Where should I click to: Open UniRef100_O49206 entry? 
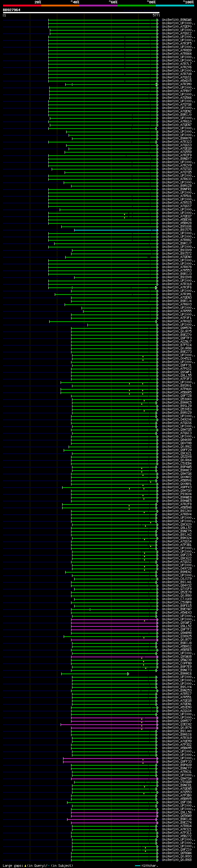177,419
